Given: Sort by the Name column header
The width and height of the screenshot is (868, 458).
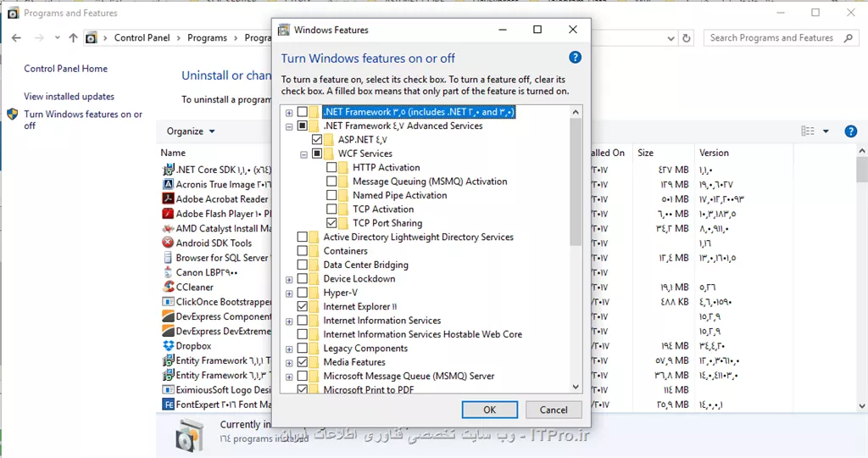Looking at the screenshot, I should (x=173, y=153).
